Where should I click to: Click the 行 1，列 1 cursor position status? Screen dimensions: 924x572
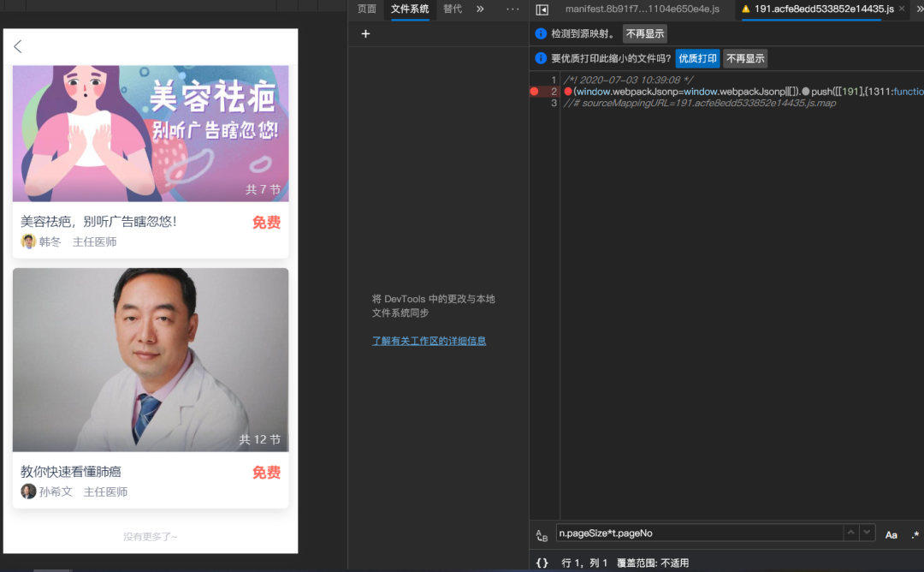584,563
